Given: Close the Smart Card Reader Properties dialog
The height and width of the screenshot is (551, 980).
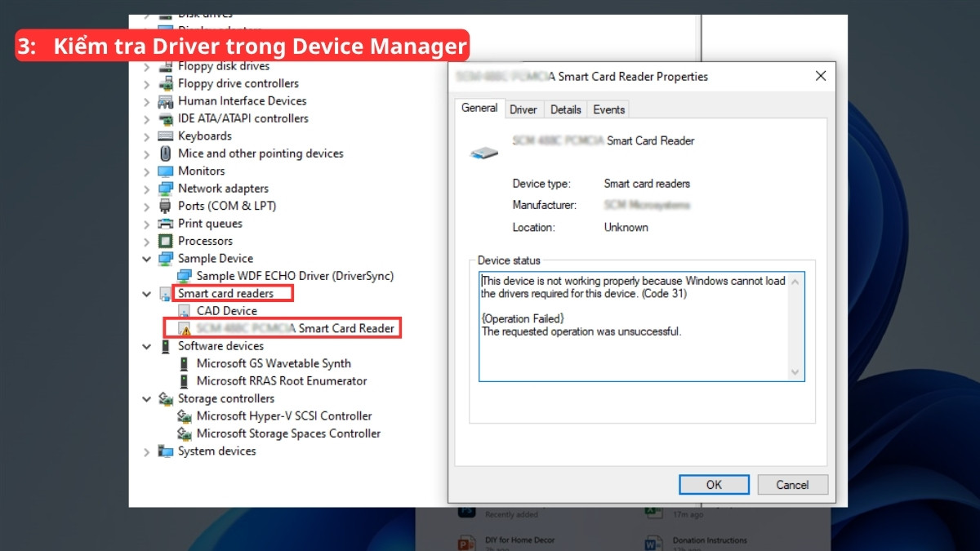Looking at the screenshot, I should point(821,76).
